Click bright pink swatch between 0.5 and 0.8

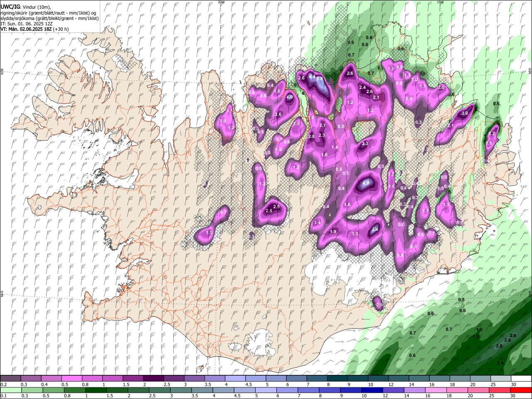coord(71,379)
